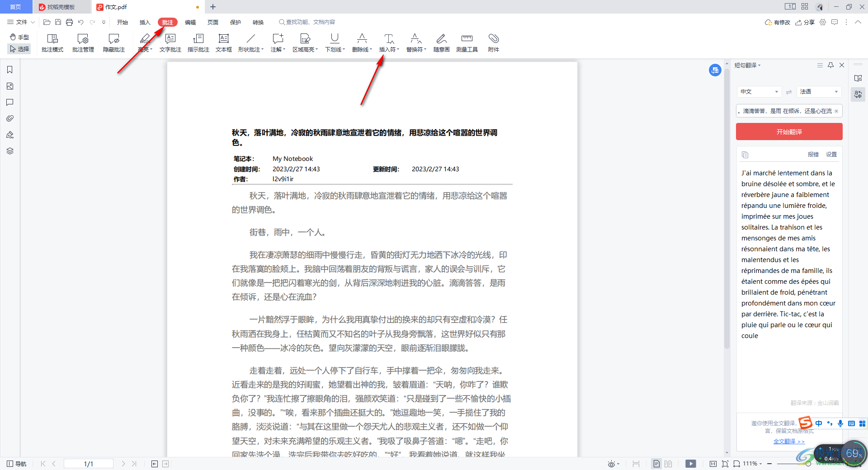Open the 文件 file menu
868x470 pixels.
click(x=21, y=22)
